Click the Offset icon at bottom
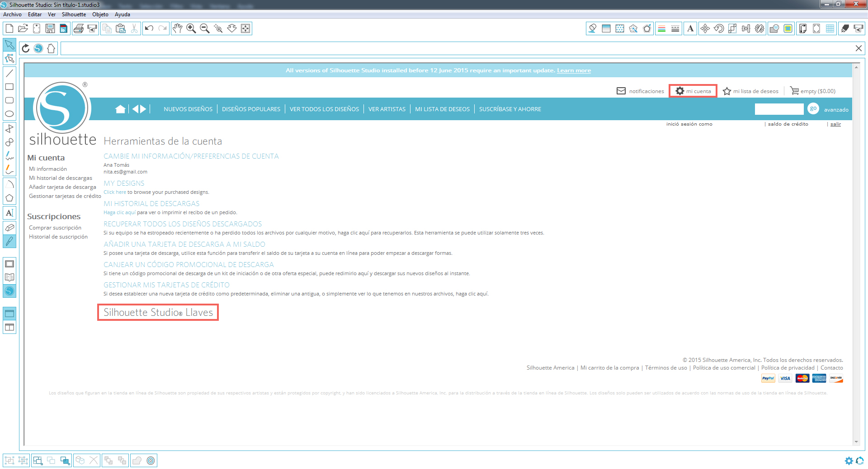Viewport: 868px width, 469px height. [x=151, y=460]
